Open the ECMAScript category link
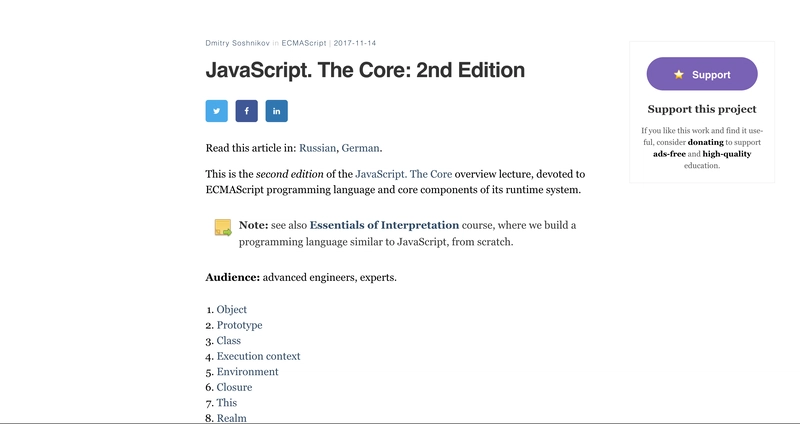The width and height of the screenshot is (800, 424). (304, 43)
